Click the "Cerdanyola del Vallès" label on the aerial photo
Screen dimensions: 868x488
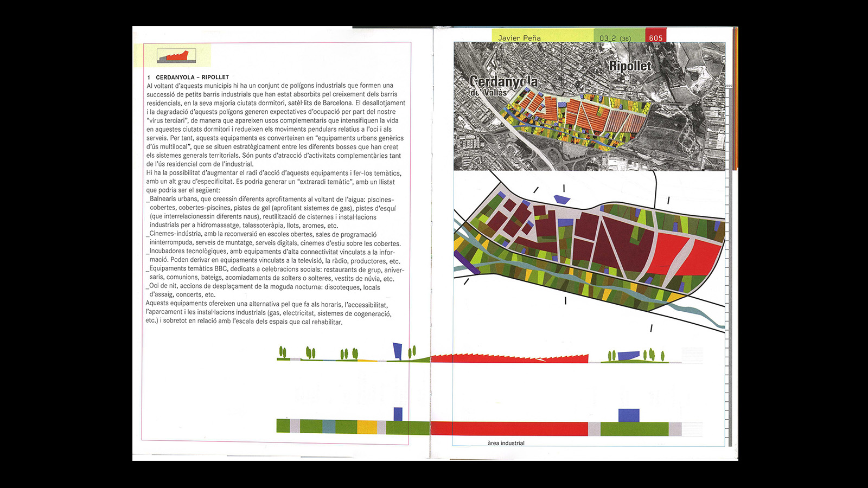tap(503, 86)
